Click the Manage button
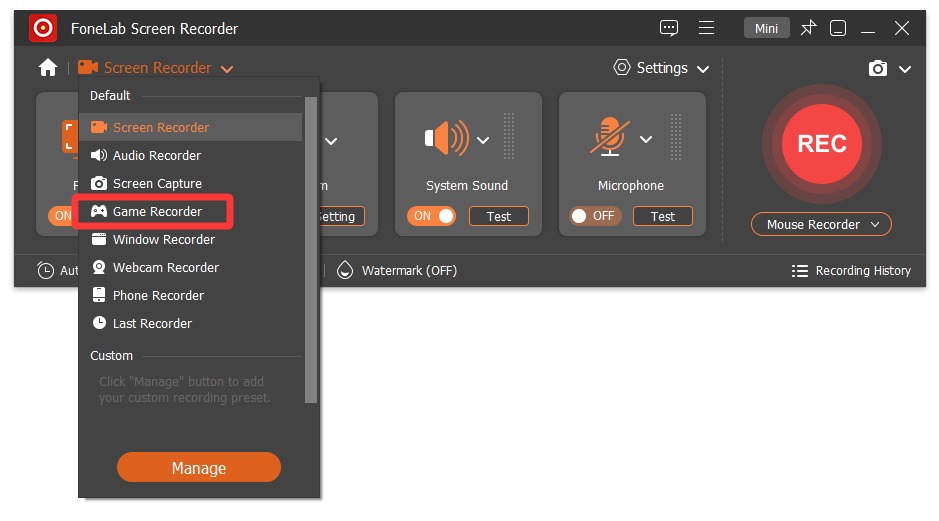The image size is (939, 521). click(x=199, y=467)
